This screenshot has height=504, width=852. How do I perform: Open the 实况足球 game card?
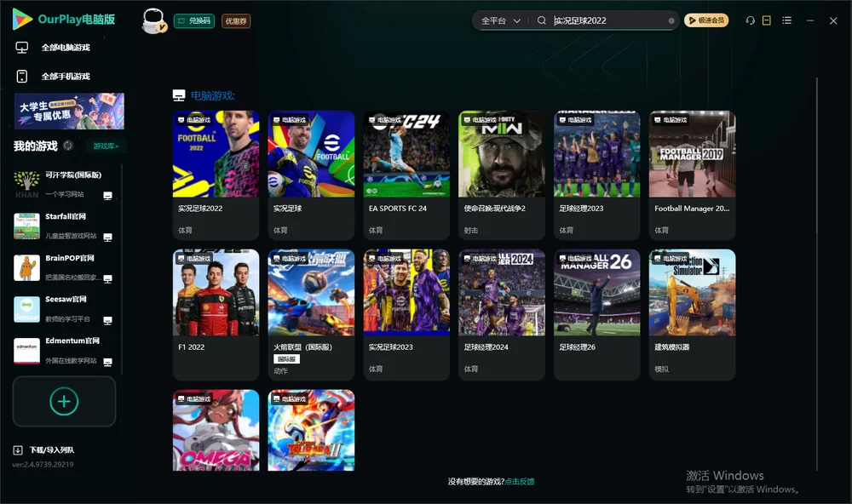coord(311,175)
